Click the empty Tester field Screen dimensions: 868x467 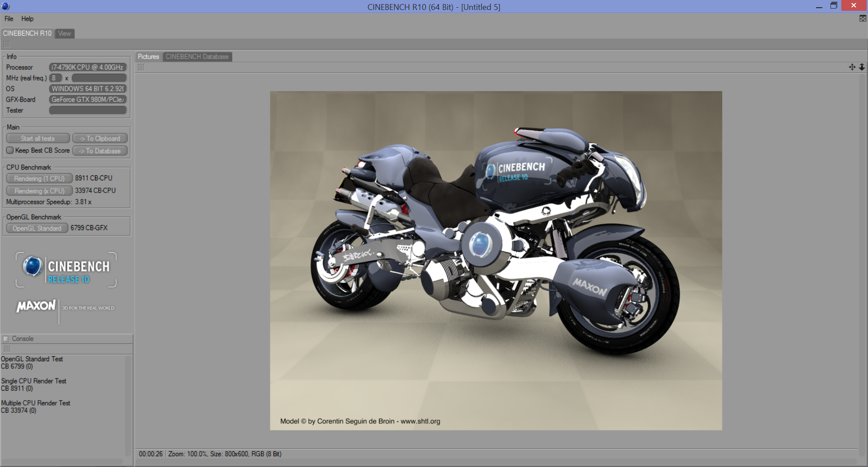(88, 110)
